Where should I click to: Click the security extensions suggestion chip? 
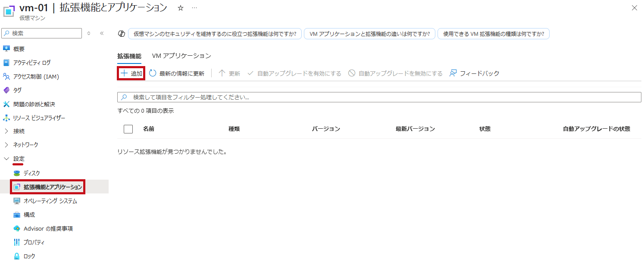coord(215,34)
